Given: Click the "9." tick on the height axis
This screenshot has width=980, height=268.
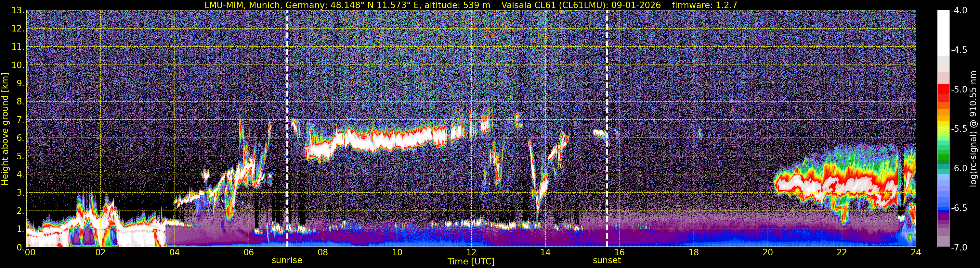Looking at the screenshot, I should point(20,83).
